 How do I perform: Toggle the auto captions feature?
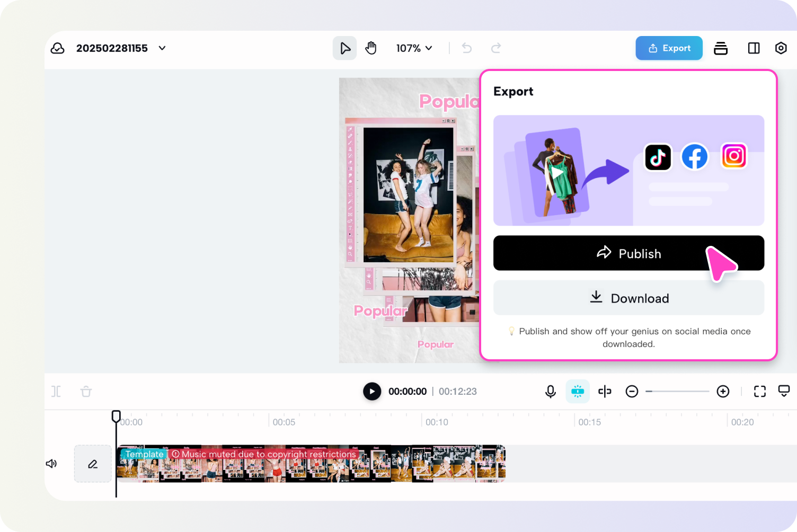pyautogui.click(x=578, y=392)
